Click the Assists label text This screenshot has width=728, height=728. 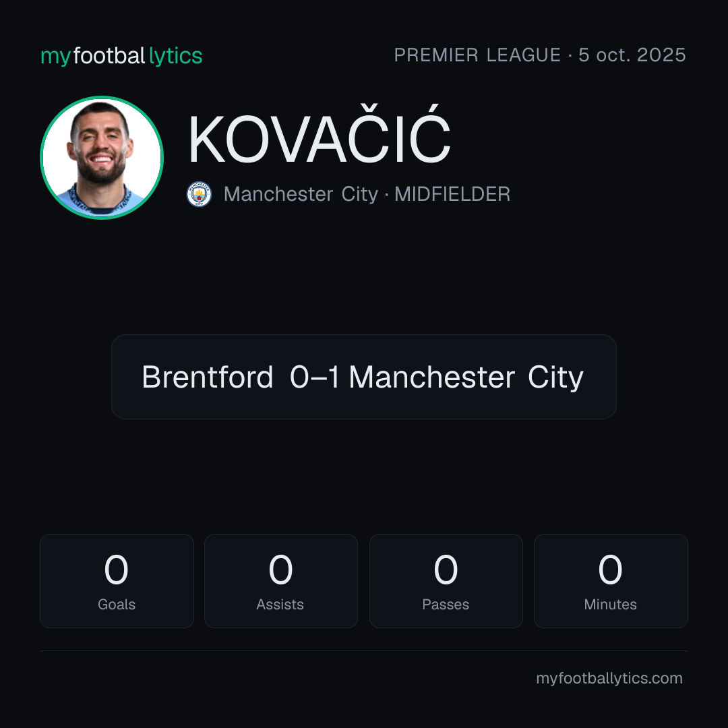280,605
